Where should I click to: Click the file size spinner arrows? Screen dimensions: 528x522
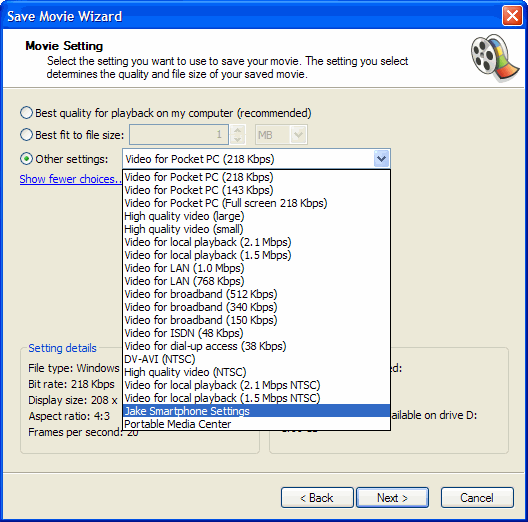pos(238,135)
